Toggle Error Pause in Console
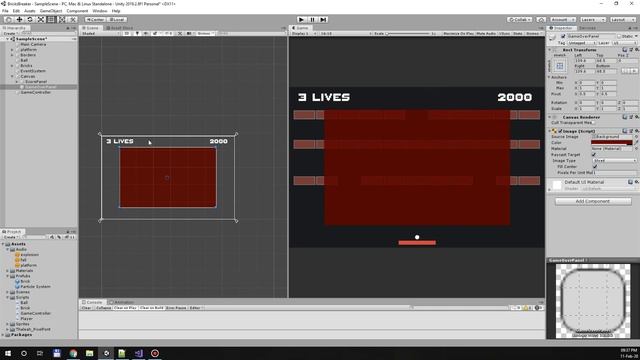Viewport: 640px width, 360px height. (x=176, y=308)
